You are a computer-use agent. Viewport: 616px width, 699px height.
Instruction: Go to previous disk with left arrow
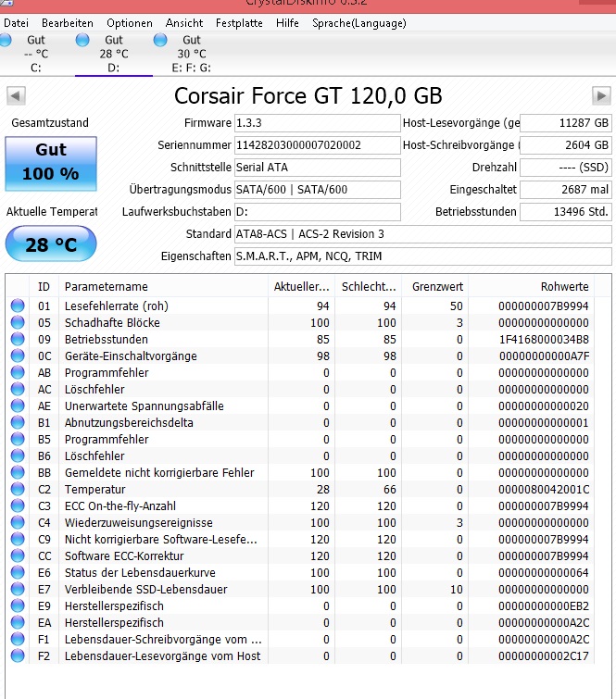[x=16, y=95]
